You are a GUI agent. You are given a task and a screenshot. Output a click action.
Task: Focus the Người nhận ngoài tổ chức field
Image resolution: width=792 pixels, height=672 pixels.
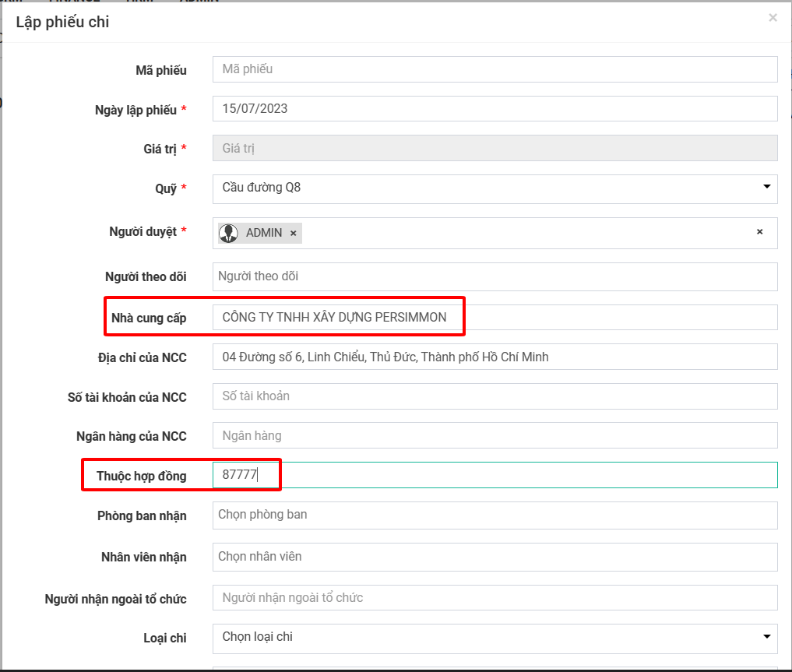click(x=495, y=598)
